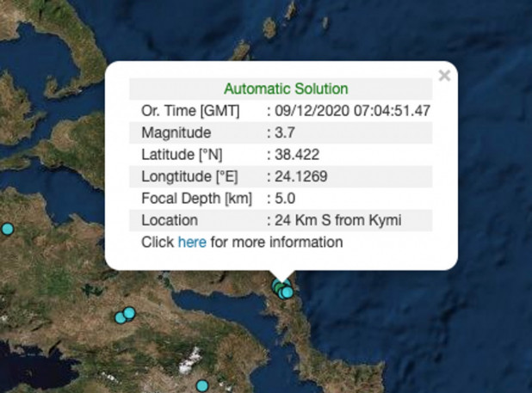Screen dimensions: 532x393
Task: Click the earthquake marker at the left map edge
Action: coord(7,229)
